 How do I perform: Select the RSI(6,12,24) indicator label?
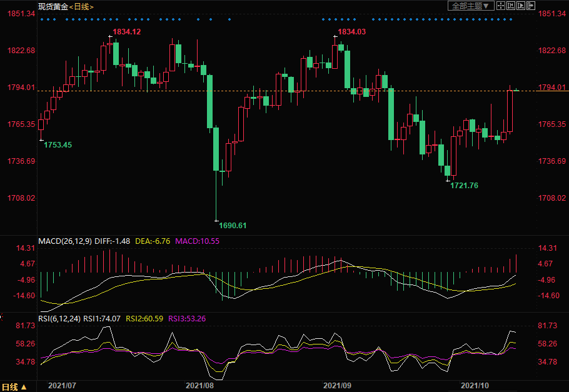pyautogui.click(x=59, y=318)
